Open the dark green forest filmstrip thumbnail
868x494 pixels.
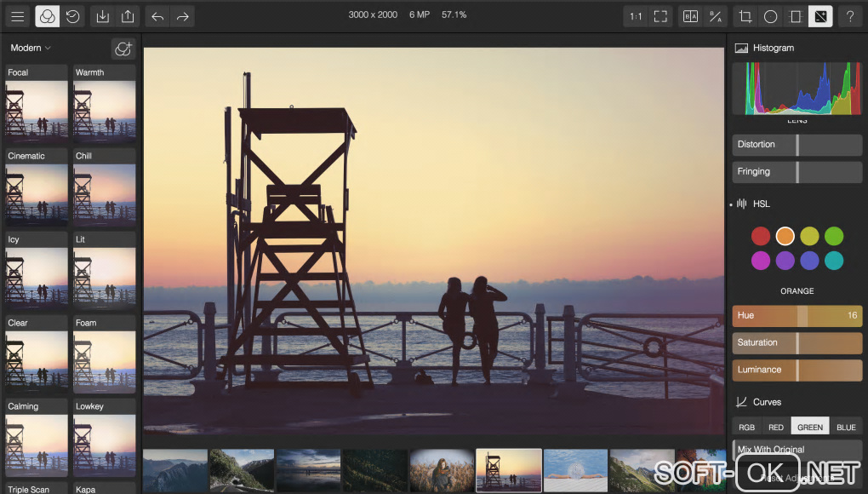pyautogui.click(x=374, y=470)
